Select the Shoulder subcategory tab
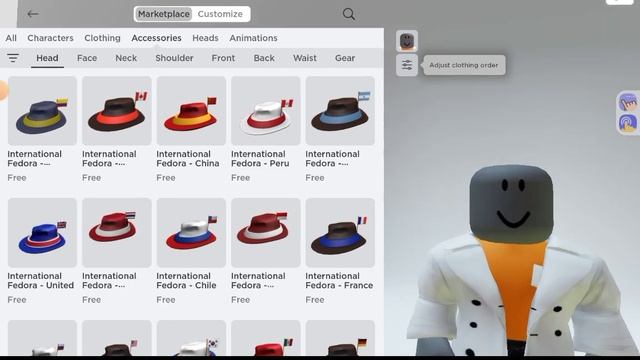640x360 pixels. (x=174, y=58)
